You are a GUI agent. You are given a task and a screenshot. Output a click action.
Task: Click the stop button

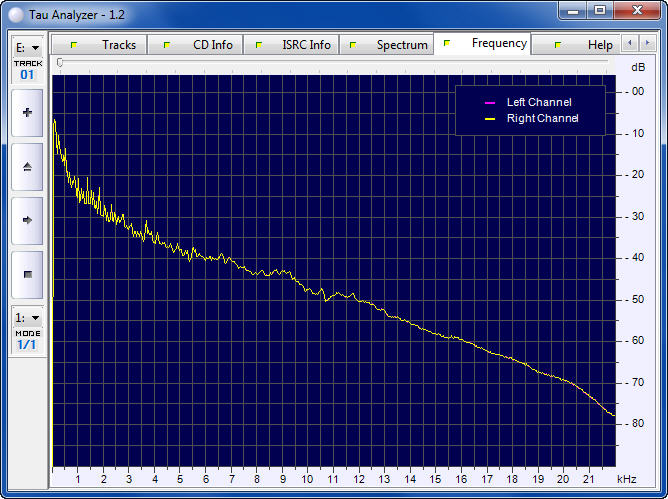point(27,274)
